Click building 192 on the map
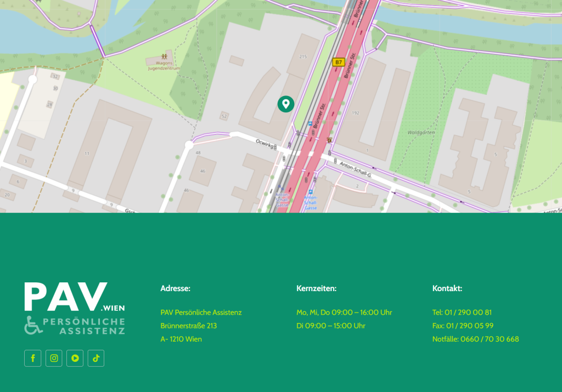This screenshot has width=562, height=392. point(355,113)
